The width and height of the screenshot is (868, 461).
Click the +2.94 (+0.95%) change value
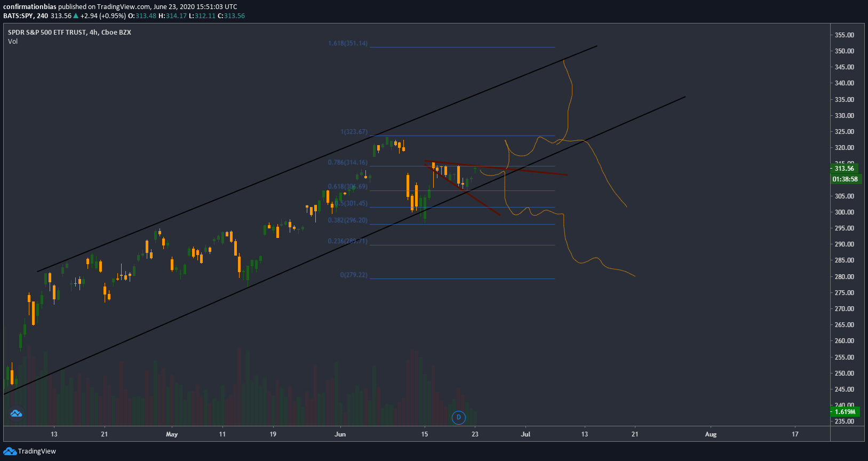pyautogui.click(x=103, y=16)
